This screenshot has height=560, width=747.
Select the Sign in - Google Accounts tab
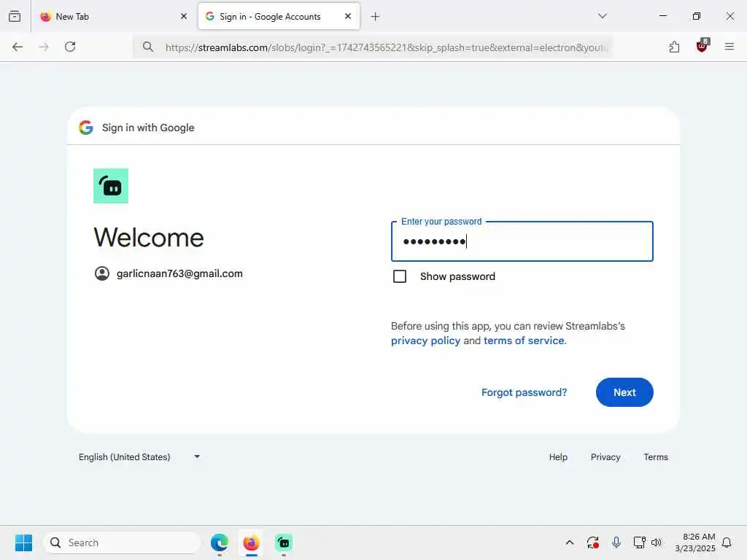279,17
